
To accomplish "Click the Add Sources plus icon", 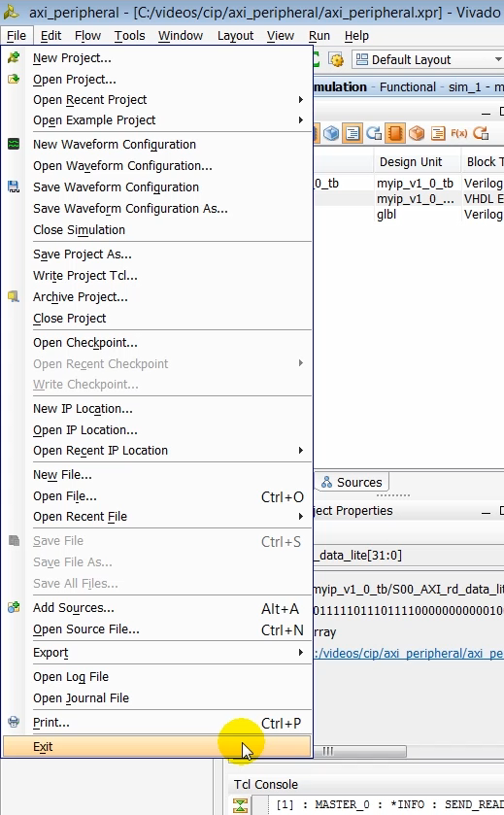I will coord(14,607).
